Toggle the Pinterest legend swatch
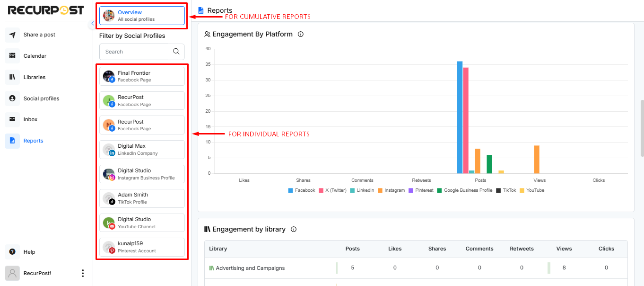Image resolution: width=644 pixels, height=286 pixels. click(411, 190)
